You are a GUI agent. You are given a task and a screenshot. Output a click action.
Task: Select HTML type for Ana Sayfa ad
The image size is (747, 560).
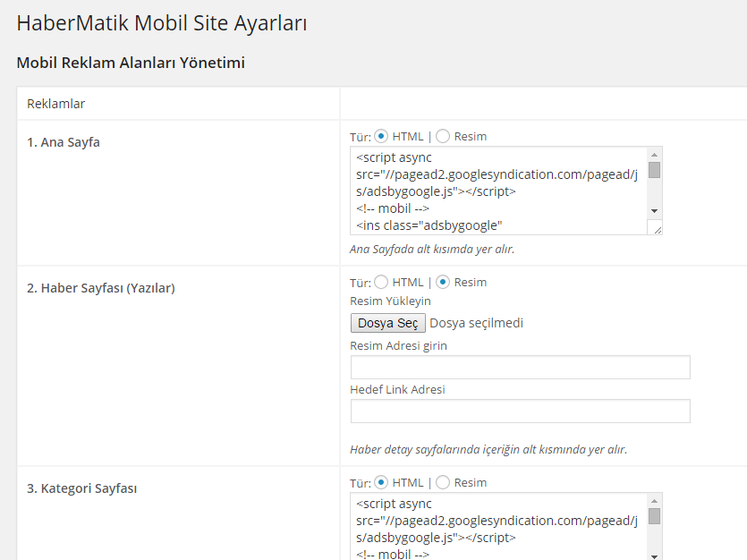[381, 136]
